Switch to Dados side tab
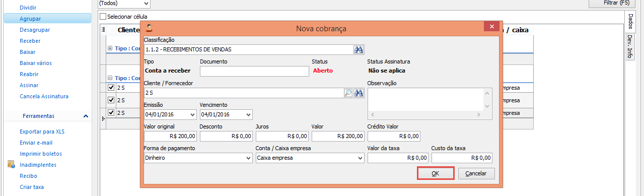 [630, 21]
